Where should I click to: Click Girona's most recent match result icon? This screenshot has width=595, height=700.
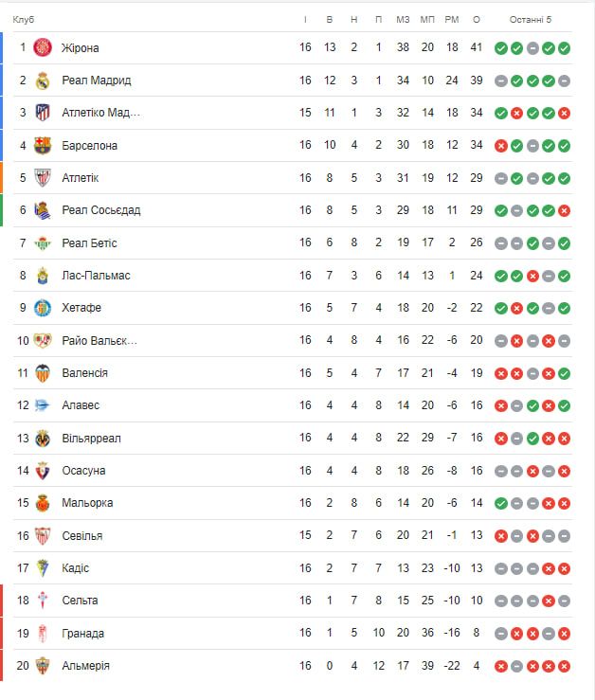564,48
